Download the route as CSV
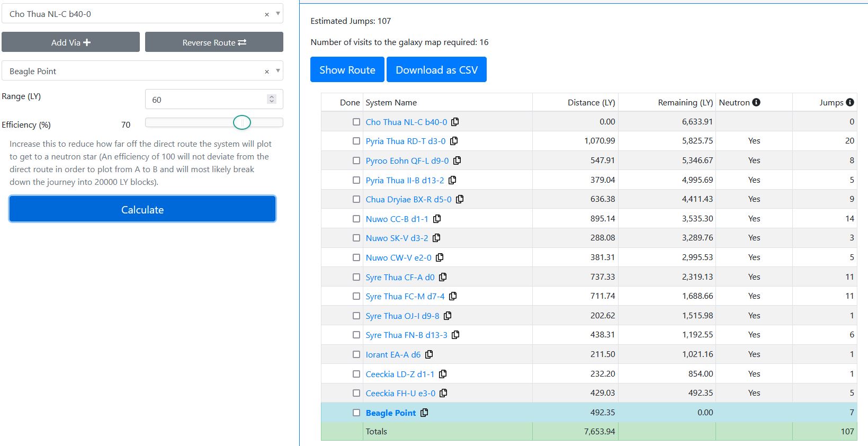868x446 pixels. point(436,70)
